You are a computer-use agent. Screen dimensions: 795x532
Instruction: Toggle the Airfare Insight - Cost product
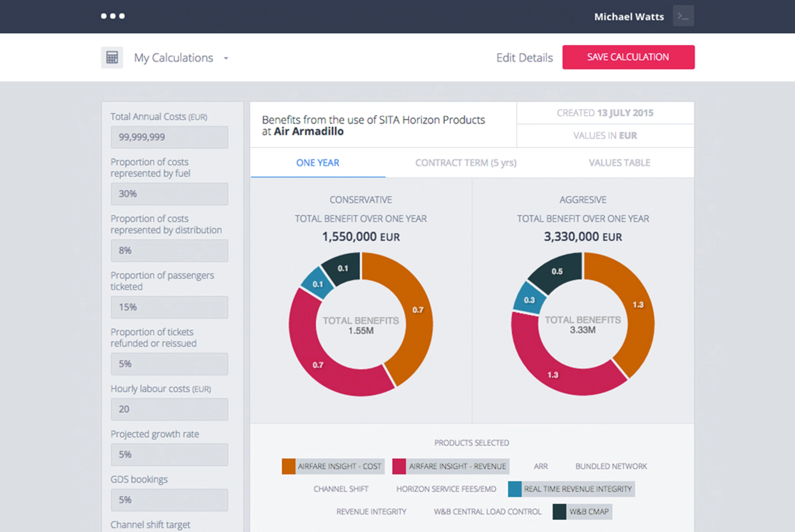339,466
